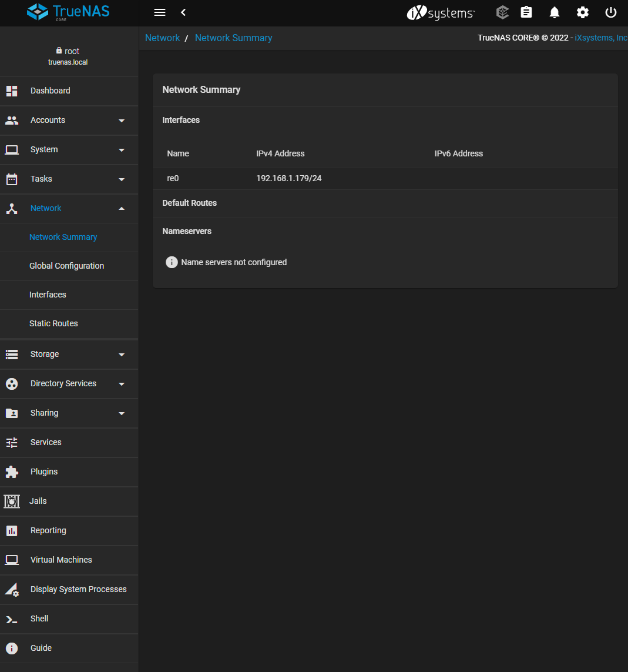Toggle the hamburger sidebar menu icon
This screenshot has width=628, height=672.
(x=159, y=12)
